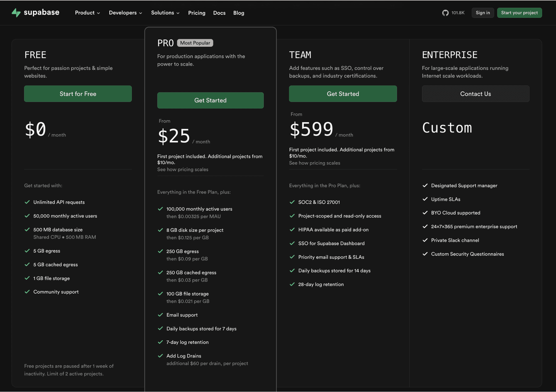Image resolution: width=556 pixels, height=392 pixels.
Task: Click checkmark beside 250 GB egress
Action: pyautogui.click(x=160, y=251)
